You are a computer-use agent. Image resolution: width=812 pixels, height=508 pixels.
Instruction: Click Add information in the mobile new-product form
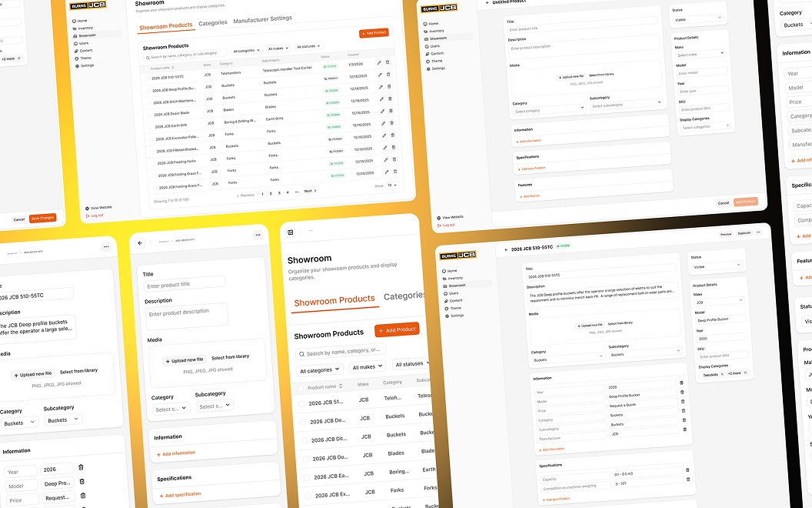click(x=176, y=453)
